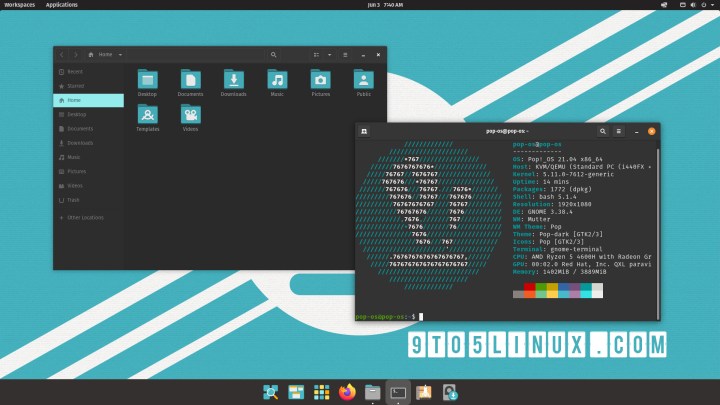Click 'Resolution: 1920x1080' line

(x=552, y=204)
